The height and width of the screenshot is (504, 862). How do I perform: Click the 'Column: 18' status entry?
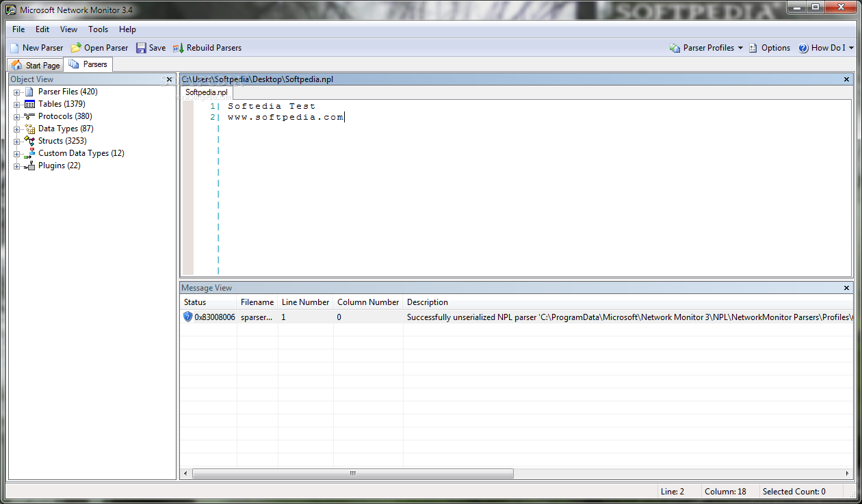[x=725, y=491]
